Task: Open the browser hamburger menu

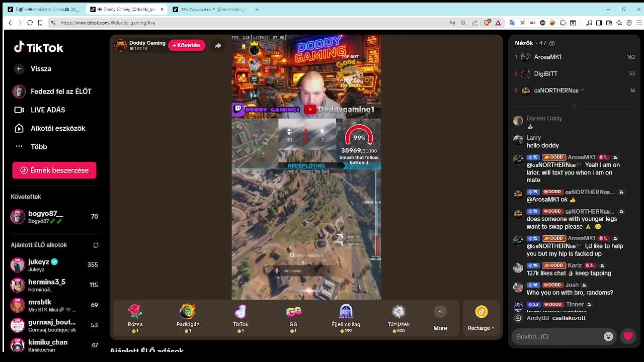Action: [639, 23]
